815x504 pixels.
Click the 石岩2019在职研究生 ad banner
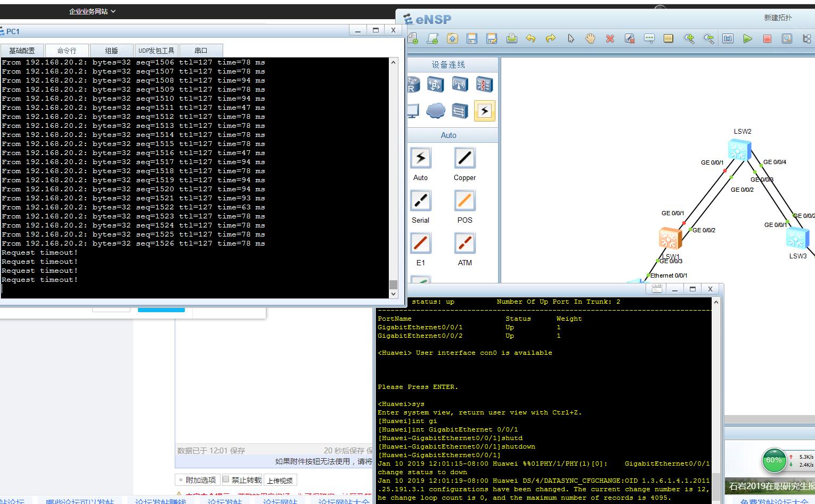point(770,486)
